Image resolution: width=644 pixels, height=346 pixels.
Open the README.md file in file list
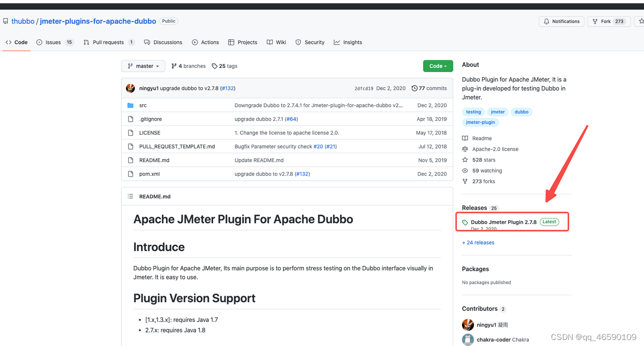[x=154, y=160]
